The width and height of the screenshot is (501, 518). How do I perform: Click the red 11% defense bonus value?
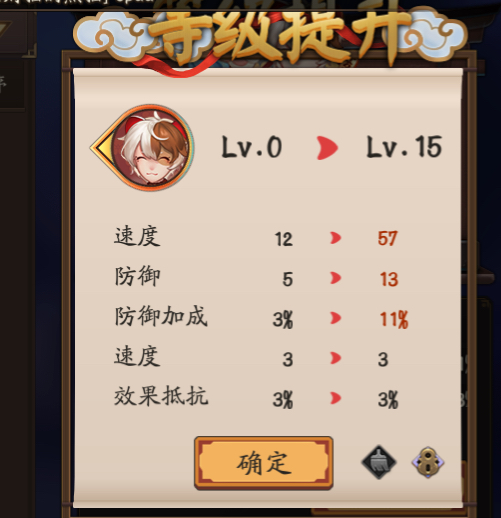[x=394, y=319]
